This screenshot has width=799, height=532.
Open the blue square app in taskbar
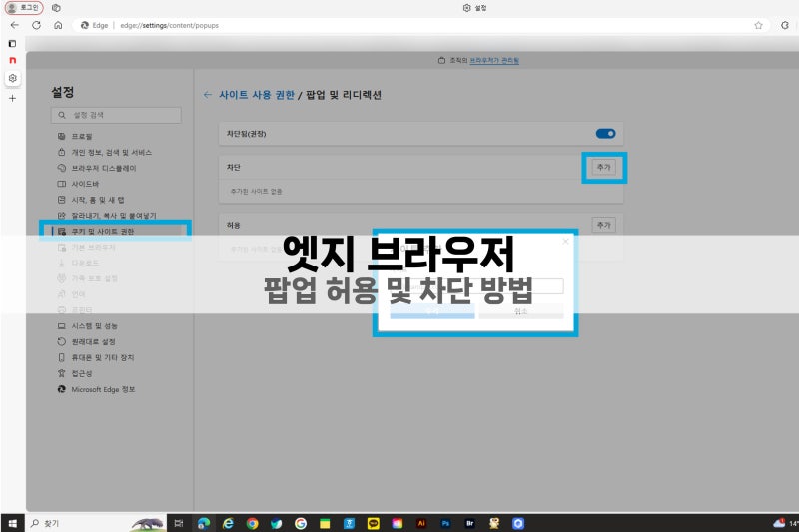[x=349, y=523]
